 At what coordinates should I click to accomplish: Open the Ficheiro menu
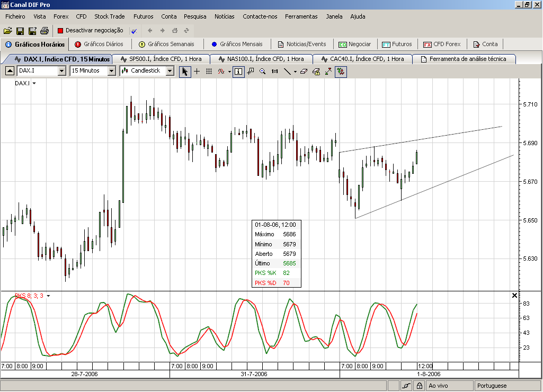[15, 16]
